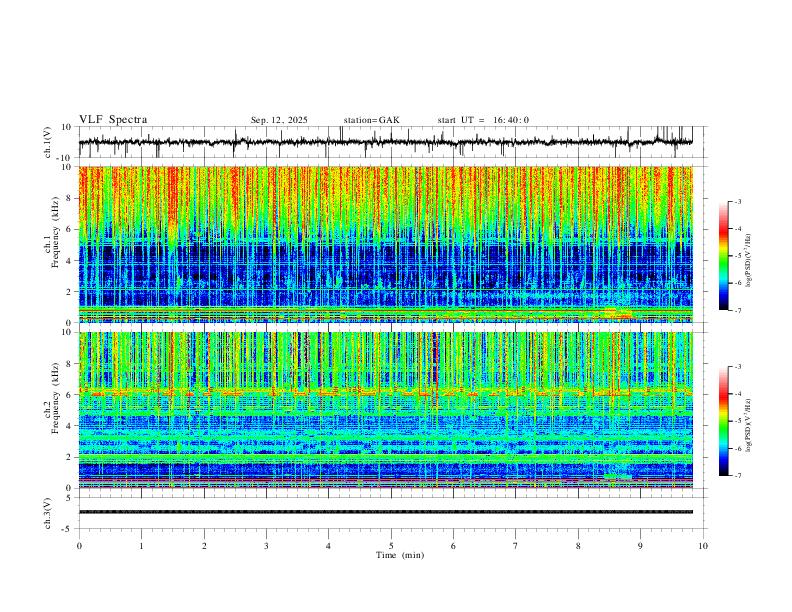Click the ch.3 black signal band
792x612 pixels.
[386, 512]
